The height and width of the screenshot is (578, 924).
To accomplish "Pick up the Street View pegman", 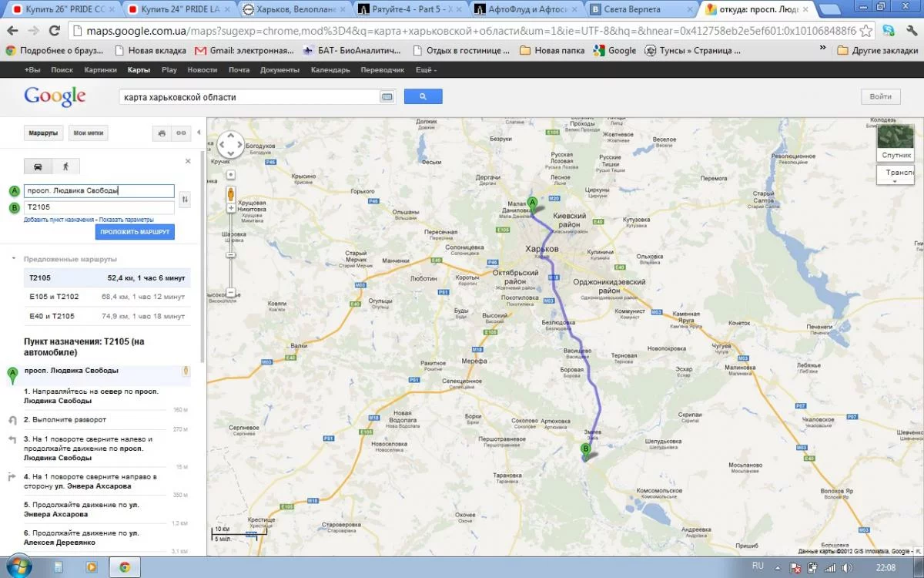I will (x=231, y=193).
